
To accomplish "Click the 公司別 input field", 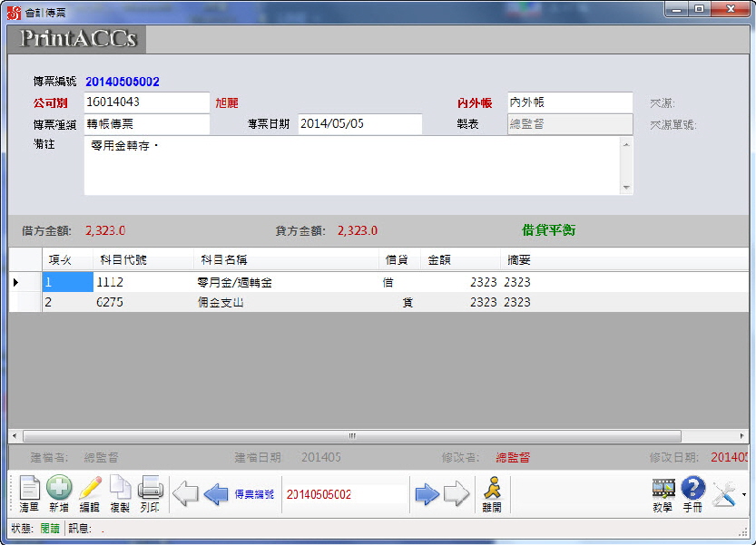I will (x=146, y=102).
